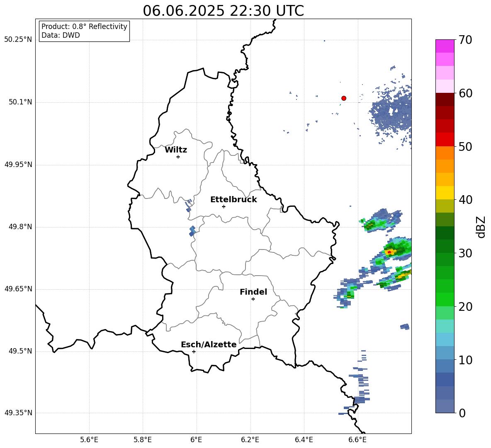
Task: Click the Wiltz station cross marker
Action: [x=178, y=157]
